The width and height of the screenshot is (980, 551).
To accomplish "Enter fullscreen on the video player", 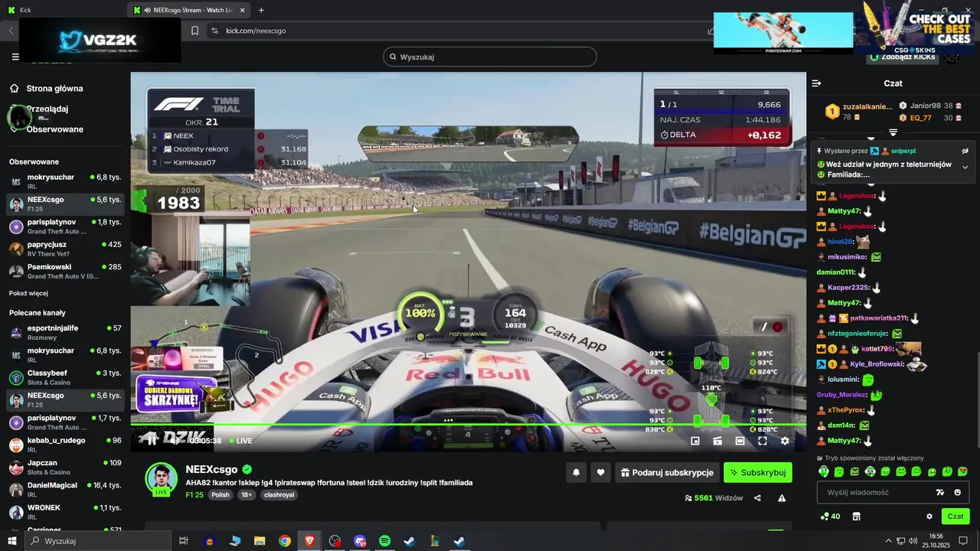I will [763, 441].
